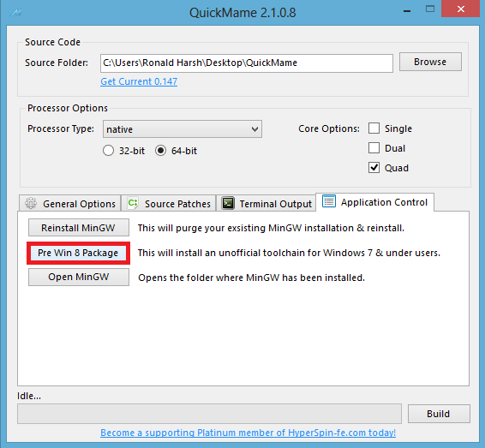Browse for a source folder
Viewport: 485px width, 448px height.
tap(430, 62)
